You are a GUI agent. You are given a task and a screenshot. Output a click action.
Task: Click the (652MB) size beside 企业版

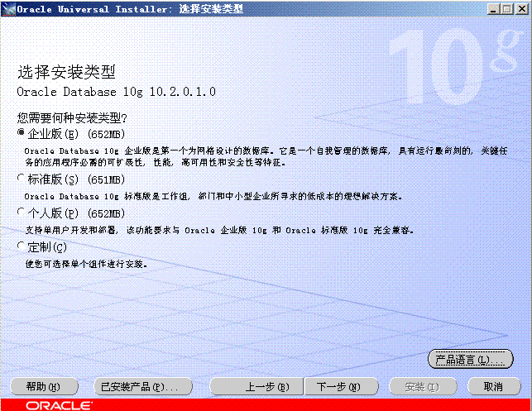point(106,134)
